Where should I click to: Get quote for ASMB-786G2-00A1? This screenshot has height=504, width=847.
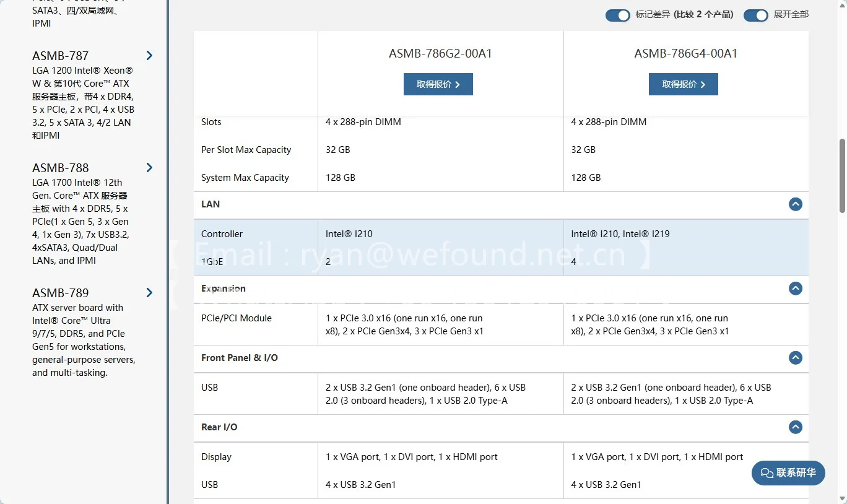(x=438, y=84)
